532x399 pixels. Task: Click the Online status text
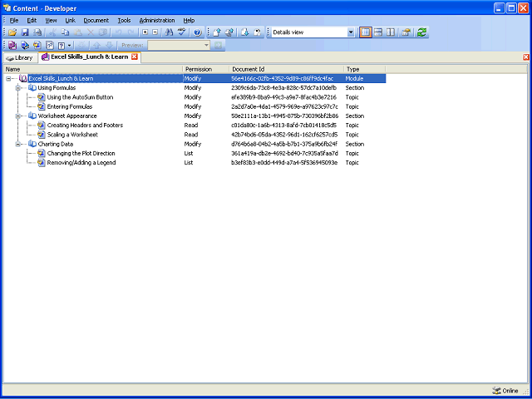tap(510, 391)
